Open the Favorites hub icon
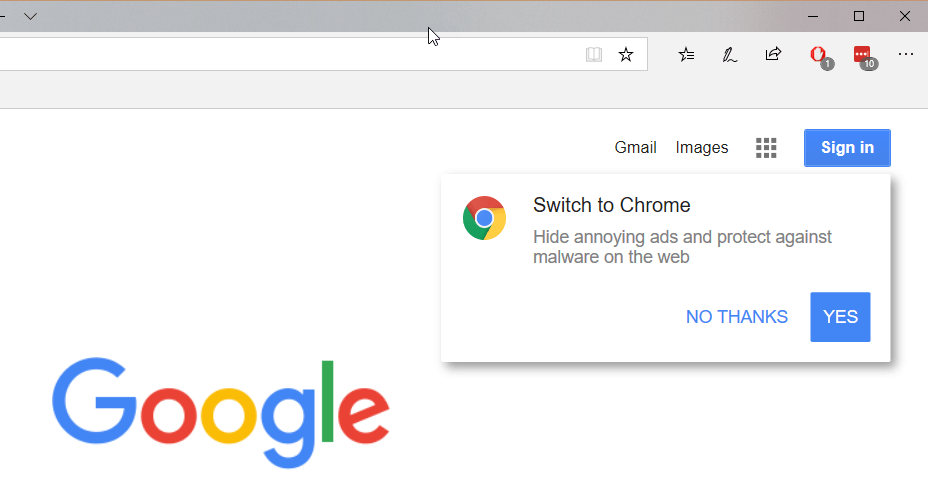The image size is (928, 499). click(x=686, y=55)
